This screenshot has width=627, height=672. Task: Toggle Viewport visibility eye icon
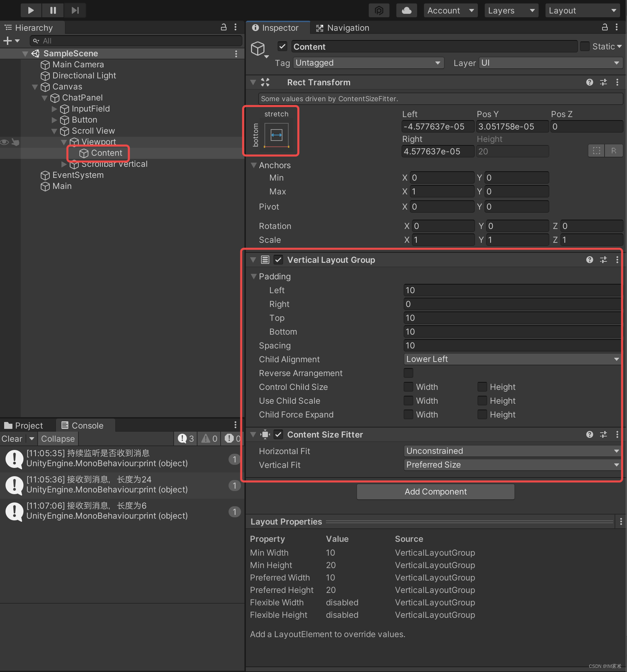(4, 142)
